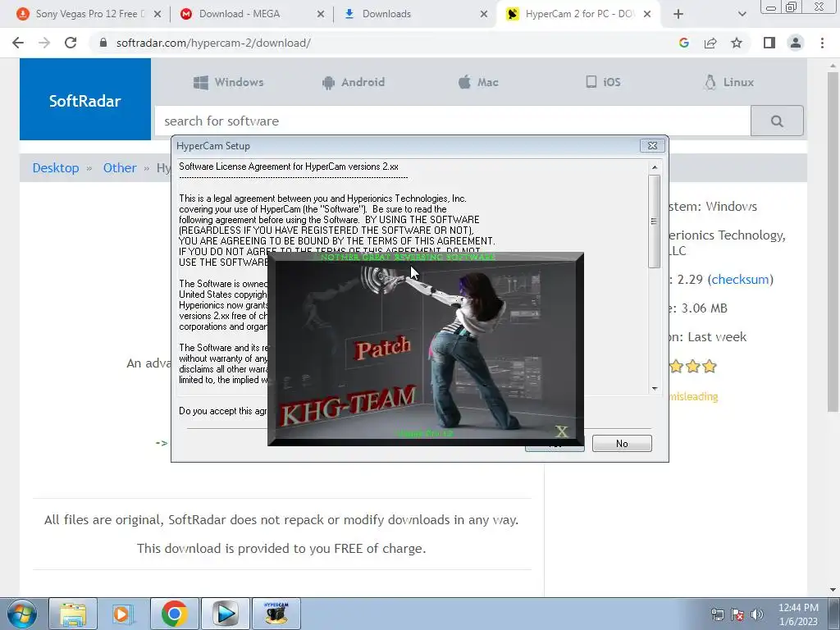Screen dimensions: 840x630
Task: Click No in HyperCam Setup
Action: tap(622, 444)
